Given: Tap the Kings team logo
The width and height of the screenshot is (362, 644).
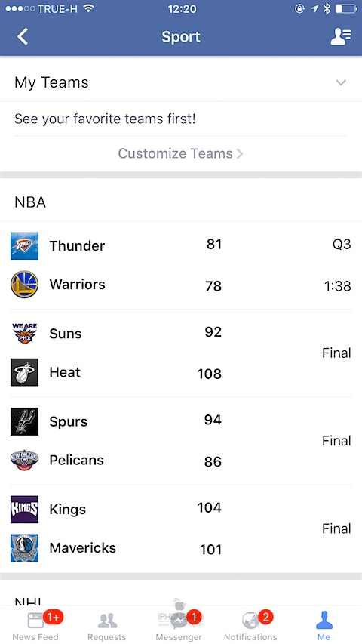Looking at the screenshot, I should (25, 510).
